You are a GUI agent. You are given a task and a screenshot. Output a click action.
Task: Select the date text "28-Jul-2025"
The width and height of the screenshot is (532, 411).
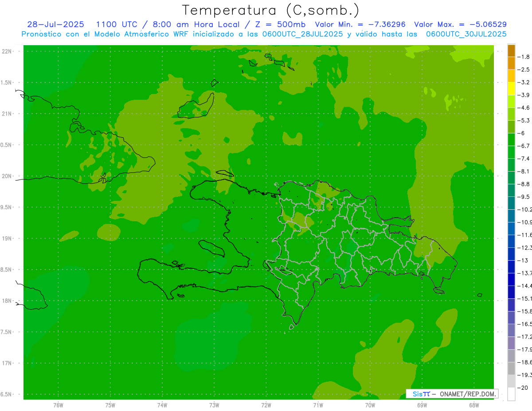coord(55,24)
